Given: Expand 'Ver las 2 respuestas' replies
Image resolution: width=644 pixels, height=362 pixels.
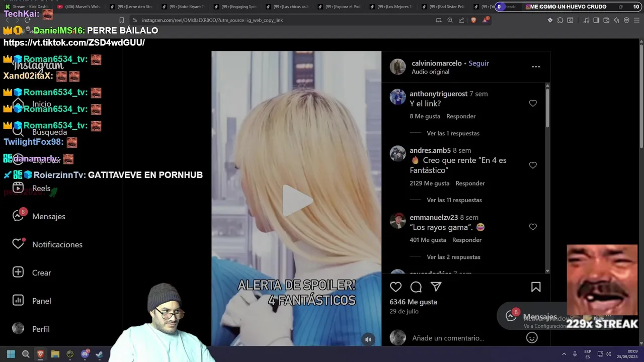Looking at the screenshot, I should (453, 257).
